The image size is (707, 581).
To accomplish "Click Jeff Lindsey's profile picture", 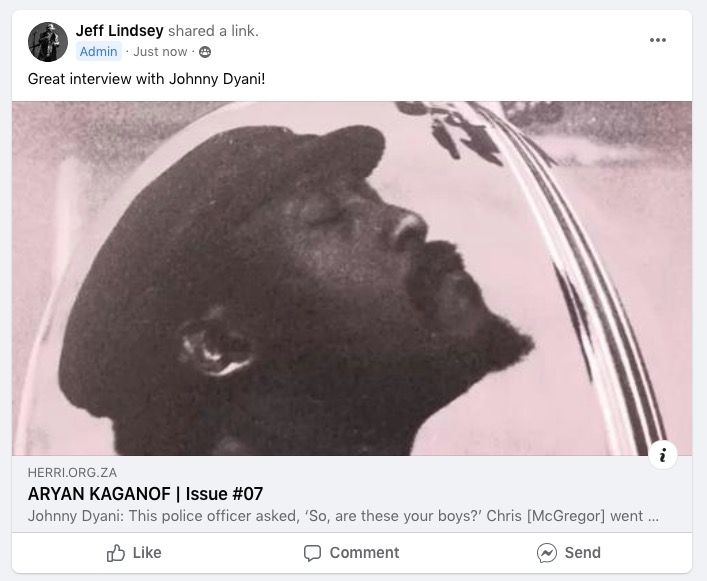I will coord(48,42).
